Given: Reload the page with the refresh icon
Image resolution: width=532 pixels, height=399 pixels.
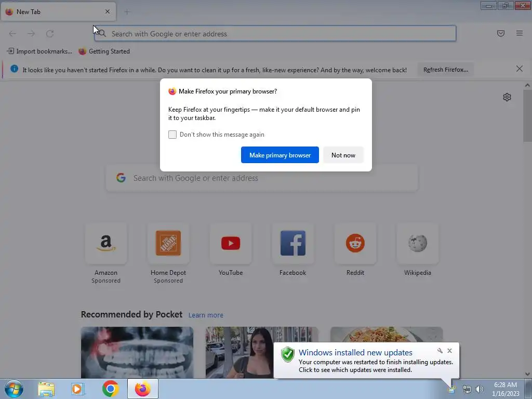Looking at the screenshot, I should click(50, 34).
